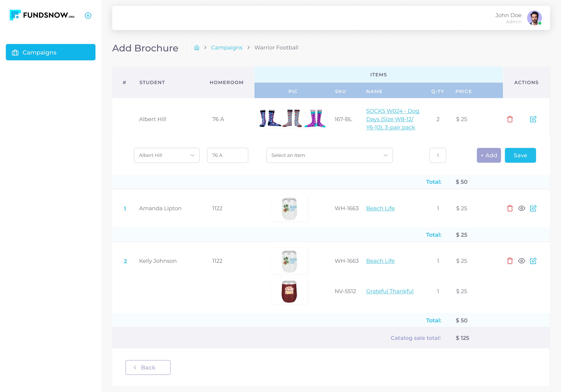Expand the Select an item dropdown
This screenshot has height=392, width=561.
[x=329, y=155]
